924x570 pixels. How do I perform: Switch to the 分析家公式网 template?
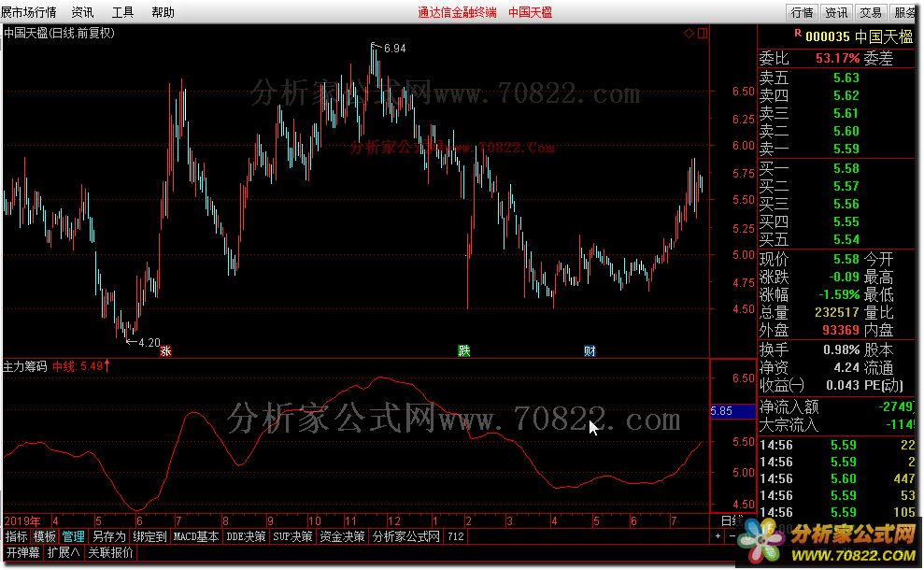click(x=406, y=536)
